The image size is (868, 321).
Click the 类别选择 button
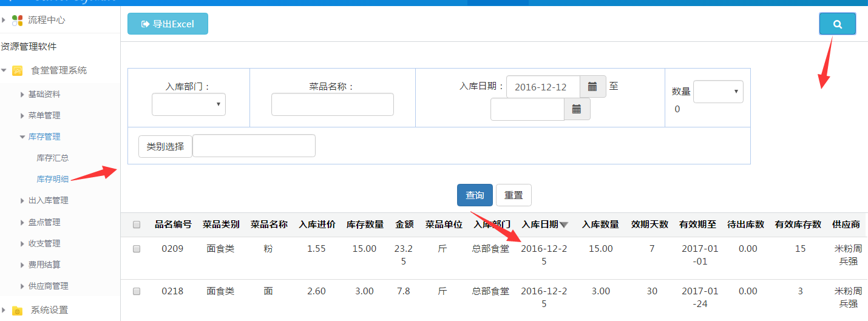[x=165, y=146]
